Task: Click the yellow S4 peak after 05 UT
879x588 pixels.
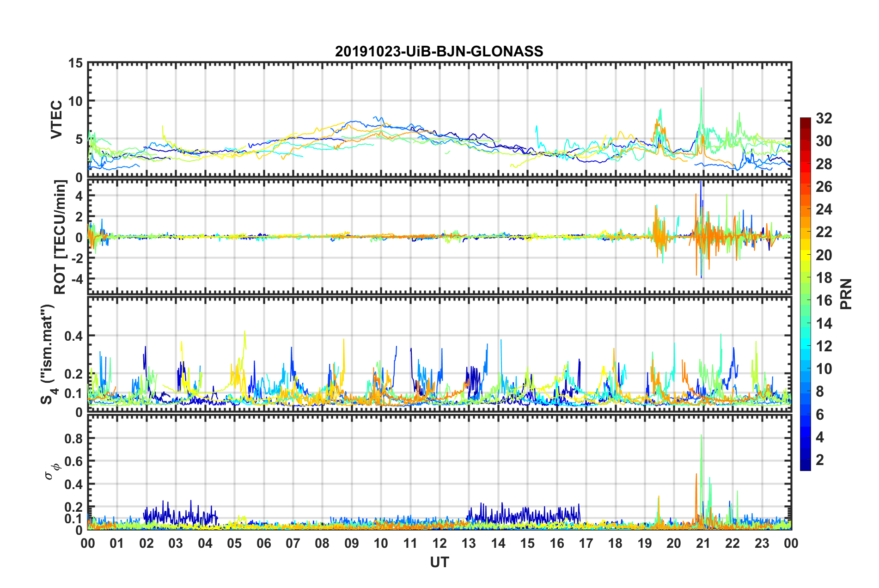Action: point(244,333)
